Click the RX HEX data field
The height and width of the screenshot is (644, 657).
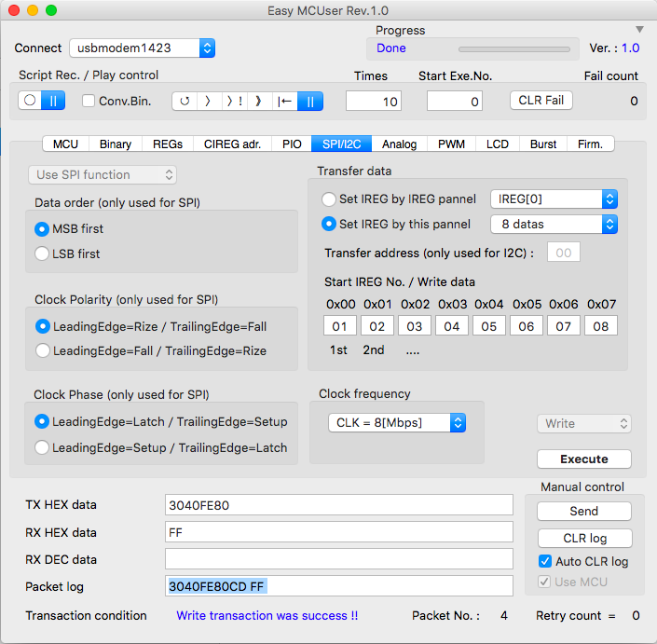point(339,532)
